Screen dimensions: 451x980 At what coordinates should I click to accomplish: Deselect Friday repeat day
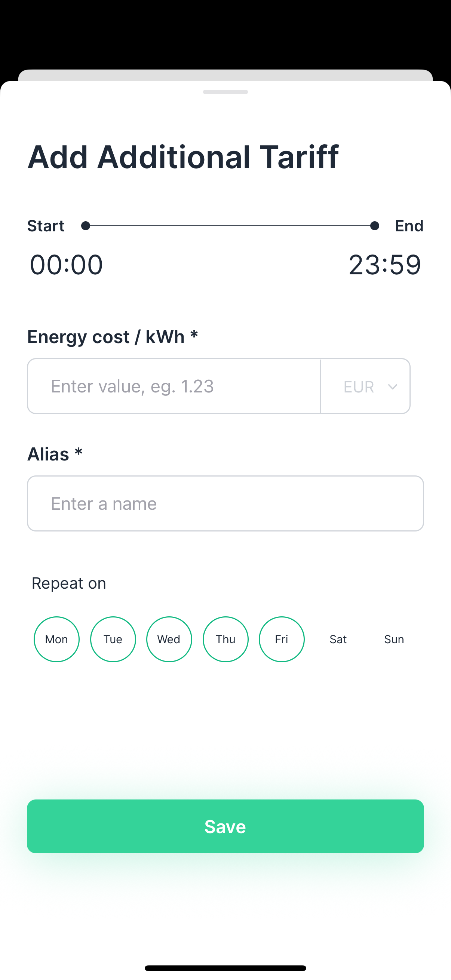tap(282, 639)
